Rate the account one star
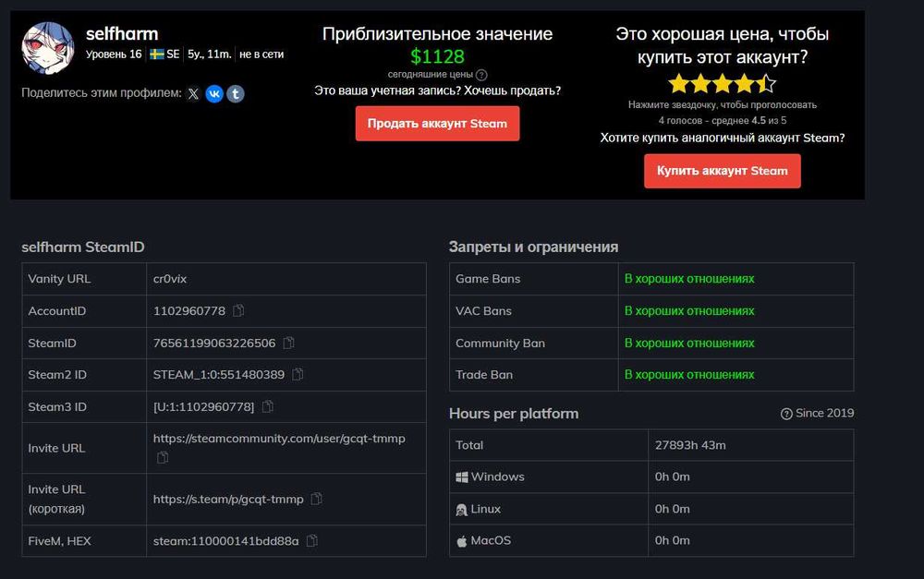The height and width of the screenshot is (579, 924). click(x=679, y=84)
